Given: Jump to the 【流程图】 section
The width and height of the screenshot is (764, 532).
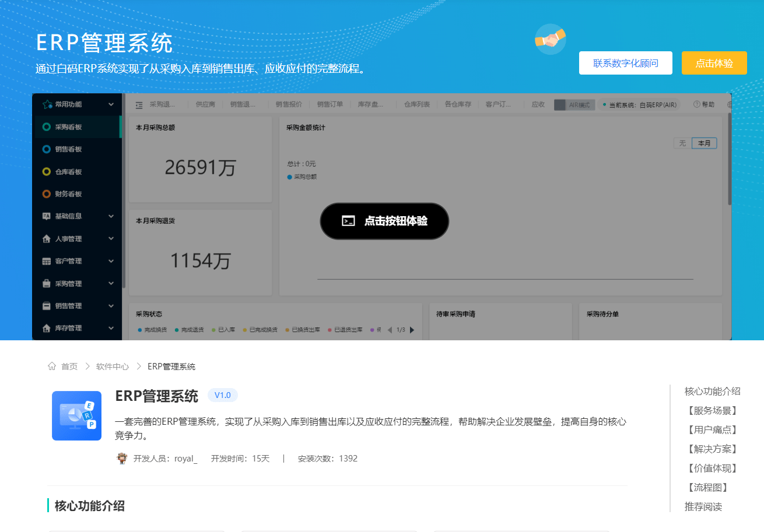Looking at the screenshot, I should (x=708, y=487).
